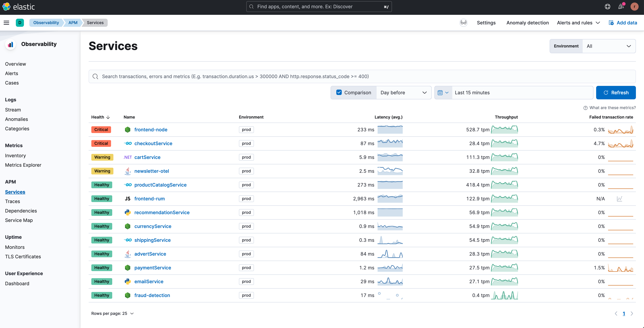
Task: Click Observability breadcrumb
Action: click(46, 23)
